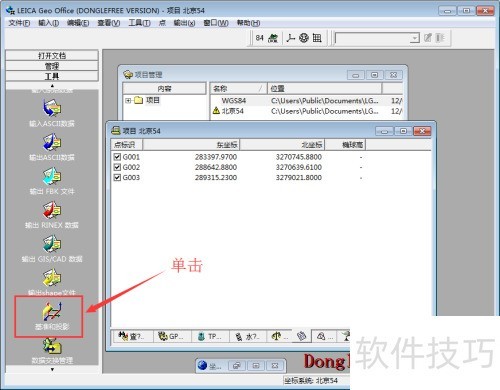Expand the 打开文档 sidebar section
This screenshot has width=500, height=390.
pyautogui.click(x=52, y=55)
